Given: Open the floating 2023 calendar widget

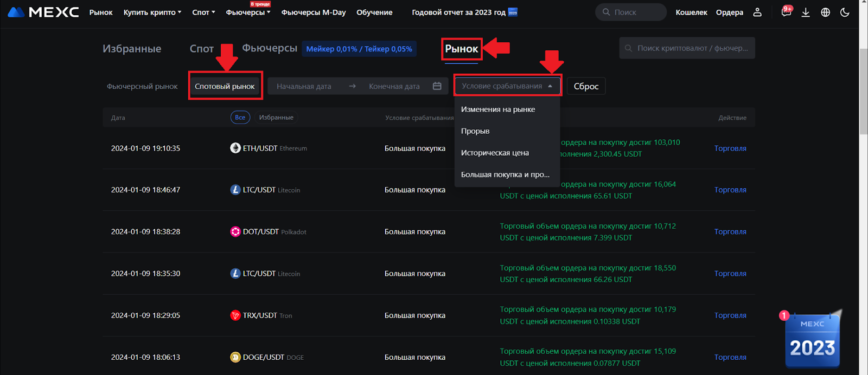Looking at the screenshot, I should [812, 339].
